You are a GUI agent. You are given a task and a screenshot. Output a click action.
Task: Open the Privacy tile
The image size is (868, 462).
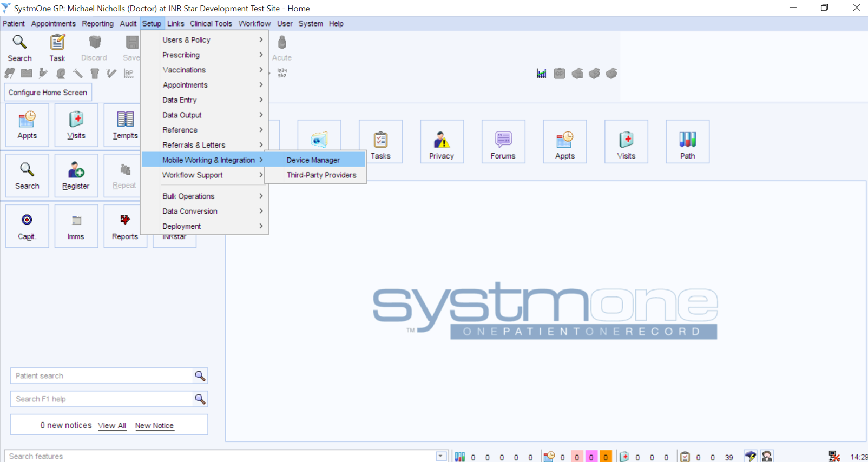(x=442, y=142)
